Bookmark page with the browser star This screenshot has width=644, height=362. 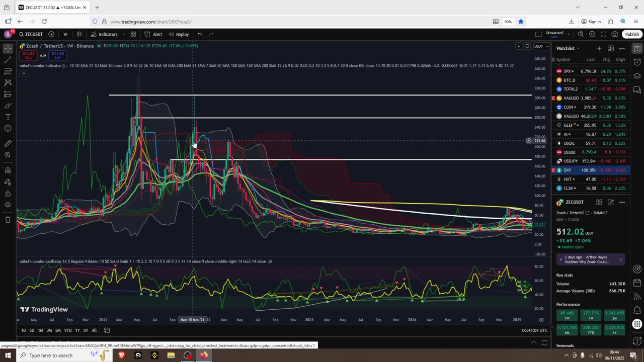521,22
